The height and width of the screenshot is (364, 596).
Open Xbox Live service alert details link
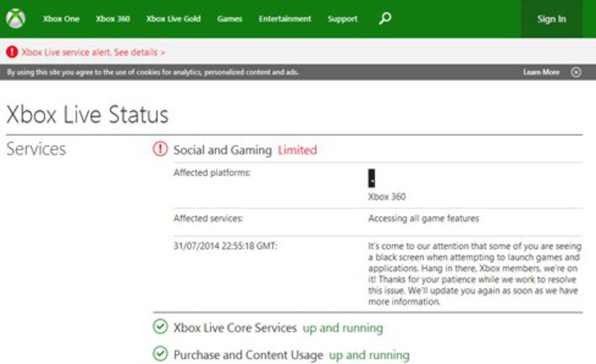coord(93,52)
